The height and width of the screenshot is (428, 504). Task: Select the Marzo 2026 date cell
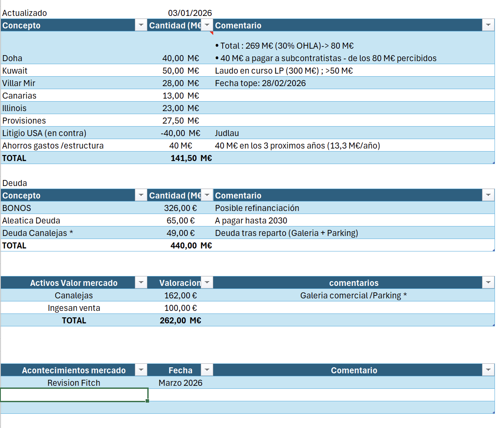(180, 383)
